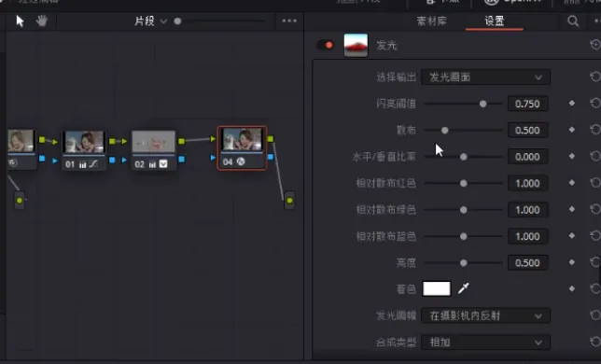The image size is (601, 364).
Task: Select node 01 in the node graph
Action: (x=84, y=150)
